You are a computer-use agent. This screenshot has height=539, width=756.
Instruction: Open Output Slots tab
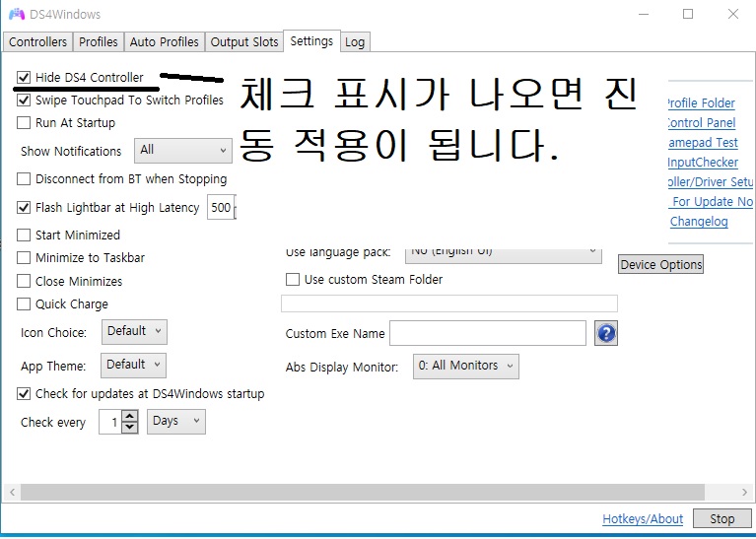244,42
